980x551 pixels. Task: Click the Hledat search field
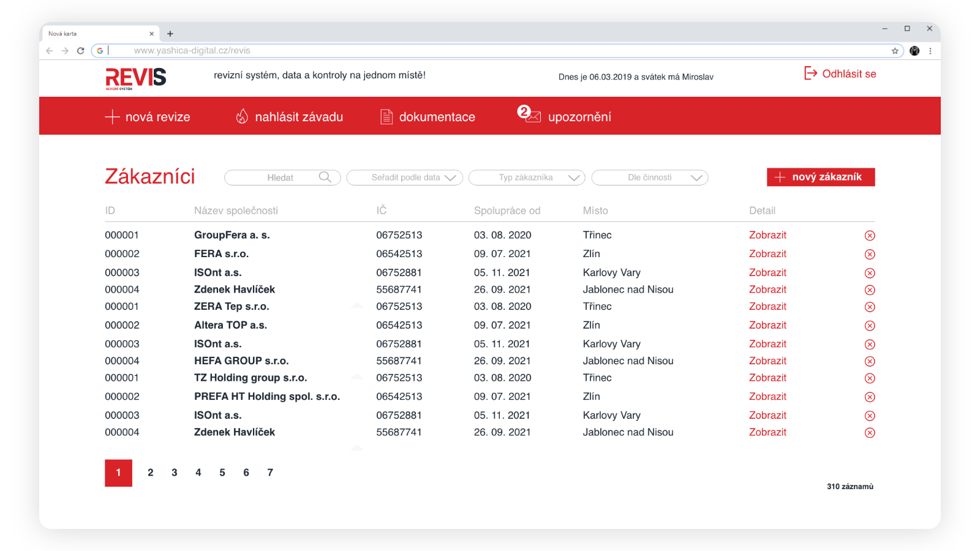[x=282, y=178]
